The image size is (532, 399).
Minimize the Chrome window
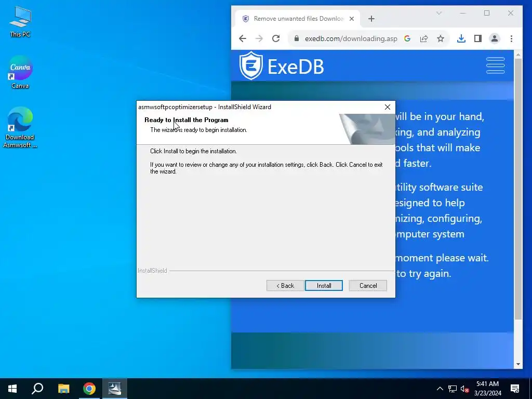point(463,13)
